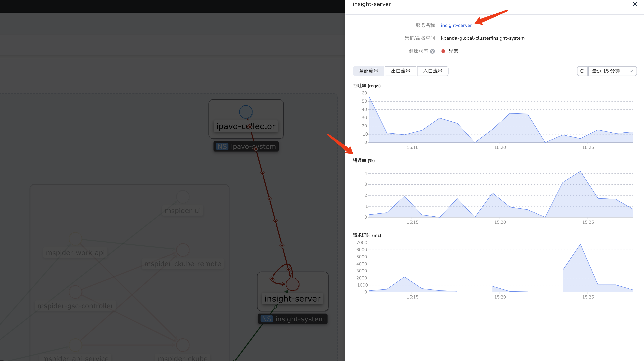Click the kpanda-global-cluster/insight-system value
644x361 pixels.
pos(483,38)
